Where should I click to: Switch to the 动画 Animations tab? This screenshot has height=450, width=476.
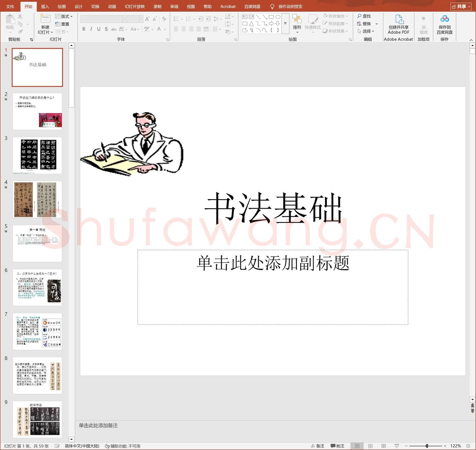pos(112,6)
